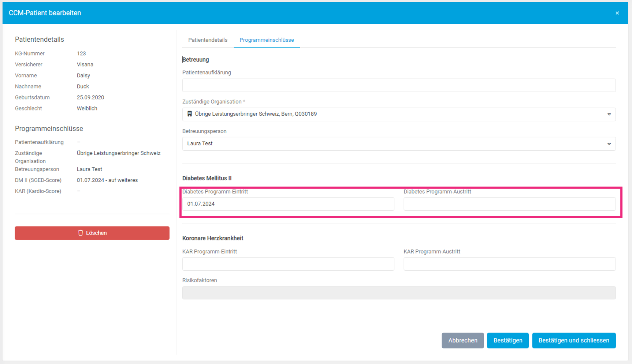Click the Geburtsdatum value 25.09.2020
This screenshot has height=364, width=632.
point(90,97)
